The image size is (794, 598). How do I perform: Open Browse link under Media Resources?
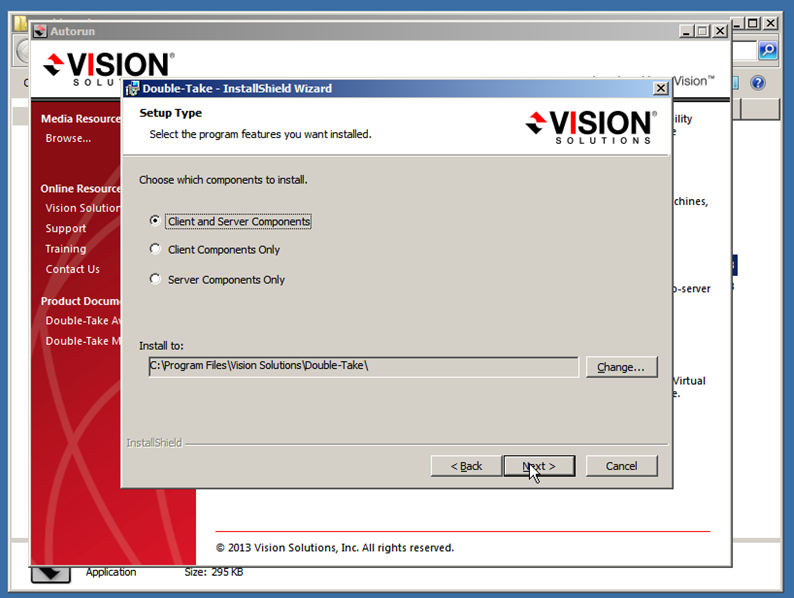pyautogui.click(x=68, y=138)
